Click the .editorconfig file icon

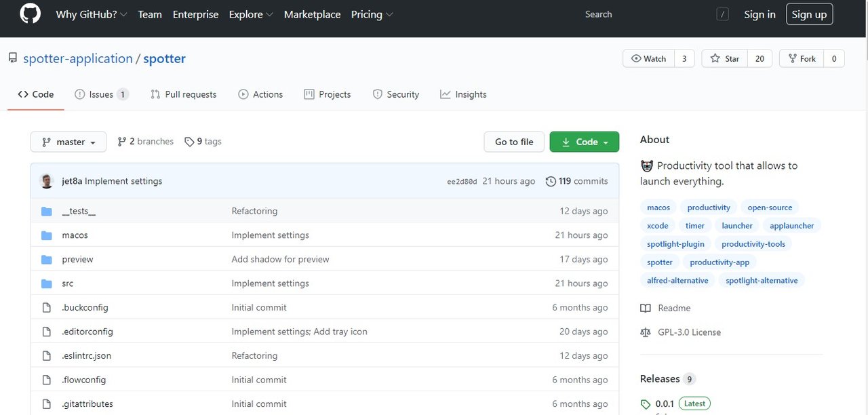pyautogui.click(x=47, y=332)
